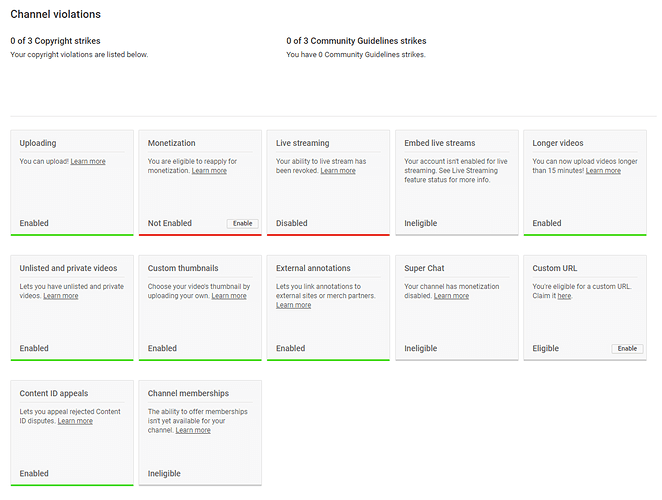Screen dimensions: 662x500
Task: Click the Channel violations heading
Action: click(55, 14)
